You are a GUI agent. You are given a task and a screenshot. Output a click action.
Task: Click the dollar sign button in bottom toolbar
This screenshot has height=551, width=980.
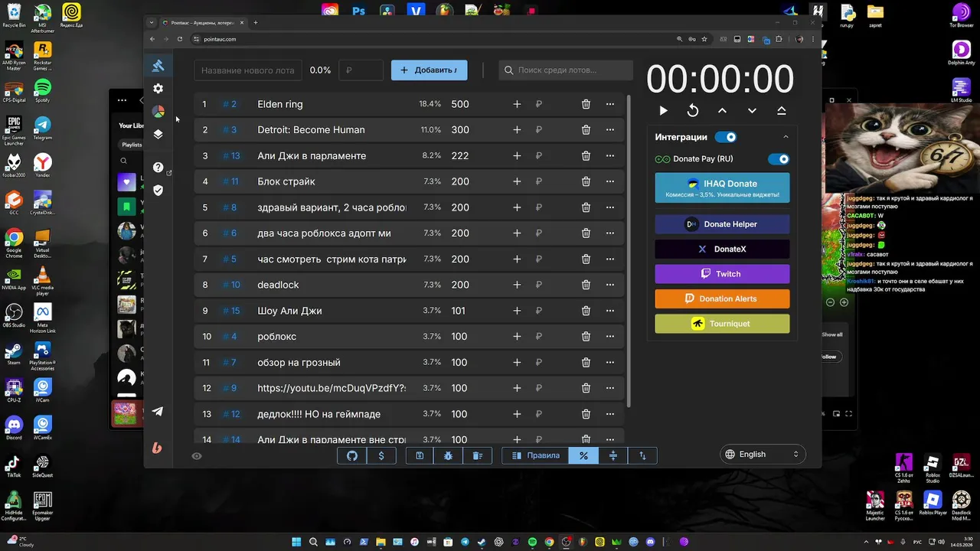[381, 455]
